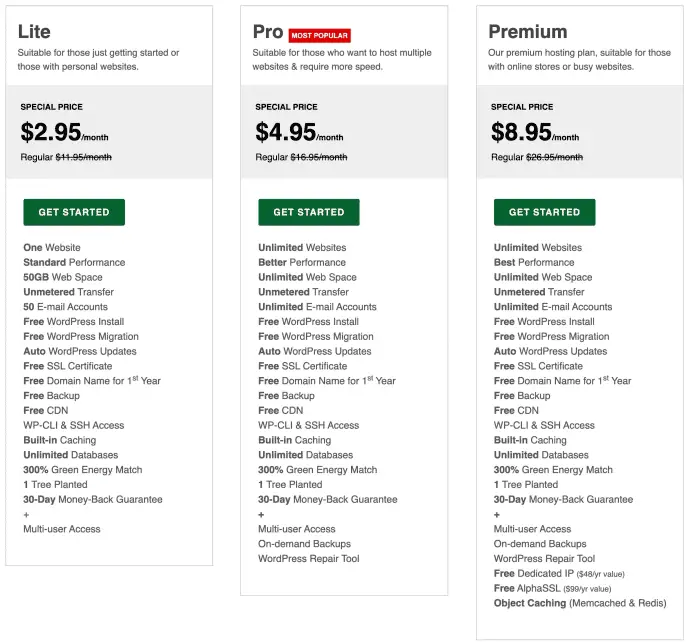The height and width of the screenshot is (643, 693).
Task: Click the Premium plan GET STARTED button
Action: click(544, 212)
